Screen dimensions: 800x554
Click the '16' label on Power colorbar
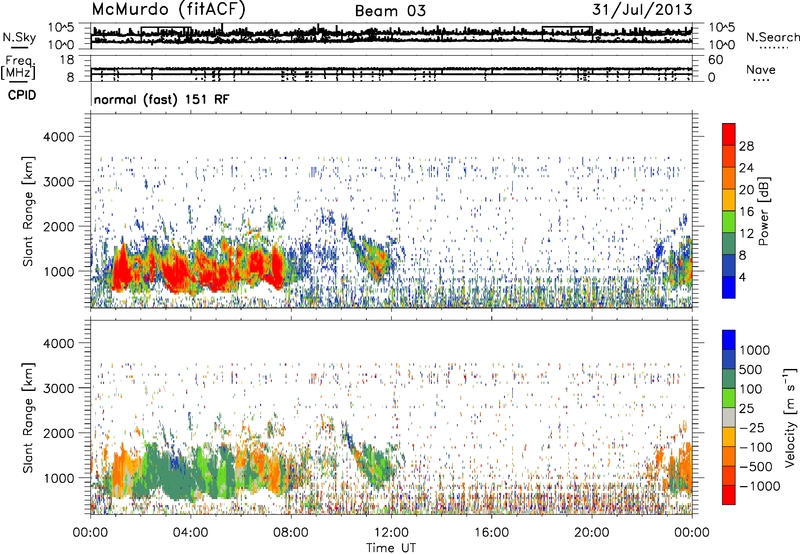pos(746,212)
